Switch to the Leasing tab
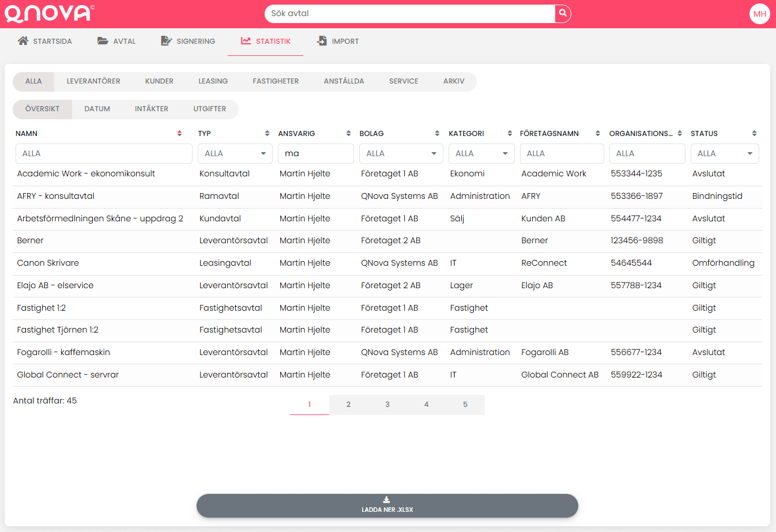 click(213, 81)
